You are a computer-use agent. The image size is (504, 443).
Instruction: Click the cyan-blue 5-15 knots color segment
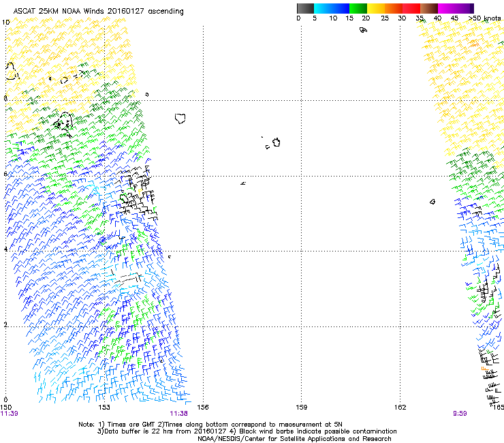pos(332,8)
